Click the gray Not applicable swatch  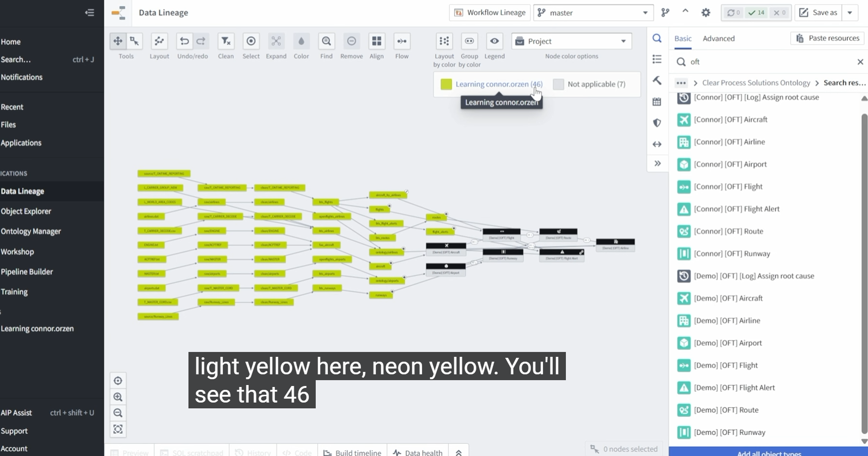point(559,84)
